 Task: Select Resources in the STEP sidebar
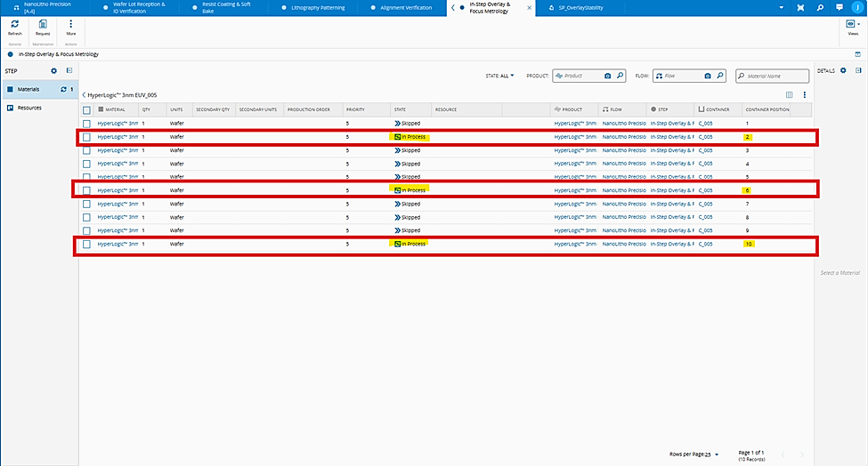tap(29, 108)
